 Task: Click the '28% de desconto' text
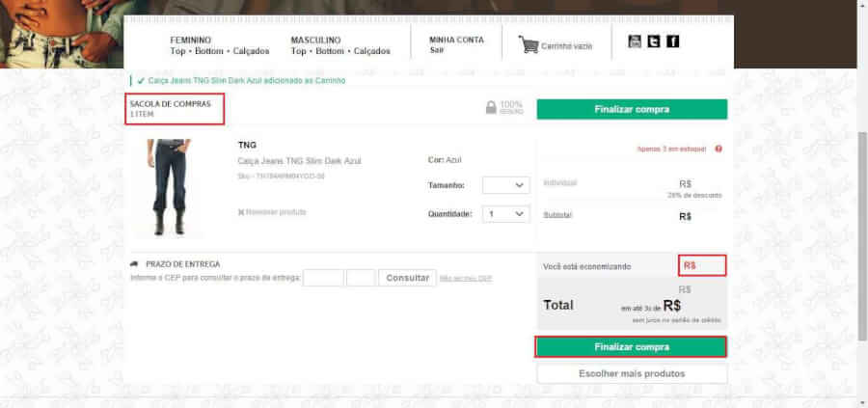(x=694, y=196)
